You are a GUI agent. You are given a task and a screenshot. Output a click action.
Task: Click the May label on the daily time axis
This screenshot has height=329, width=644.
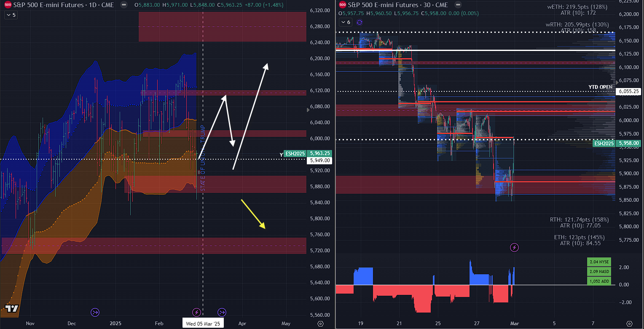[x=286, y=324]
